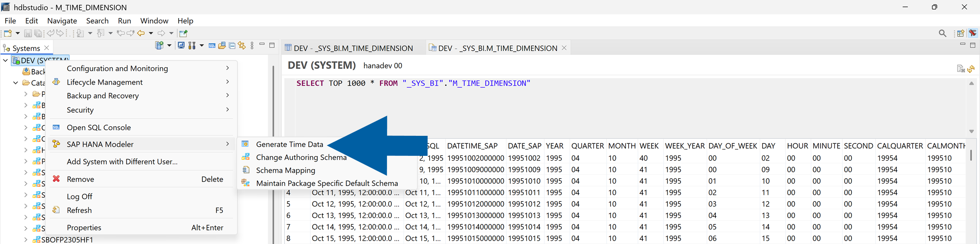This screenshot has height=244, width=980.
Task: Select the SAP HANA perspective knife icon
Action: (973, 33)
